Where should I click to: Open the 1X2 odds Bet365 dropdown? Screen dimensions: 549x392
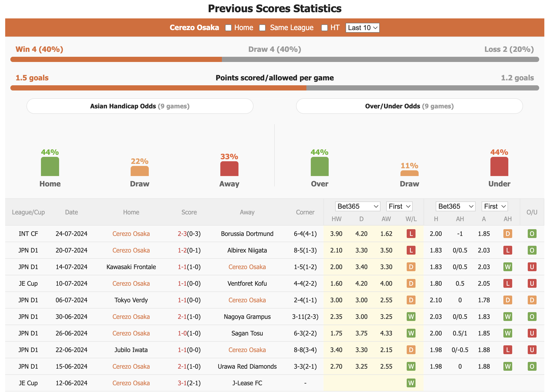(357, 206)
